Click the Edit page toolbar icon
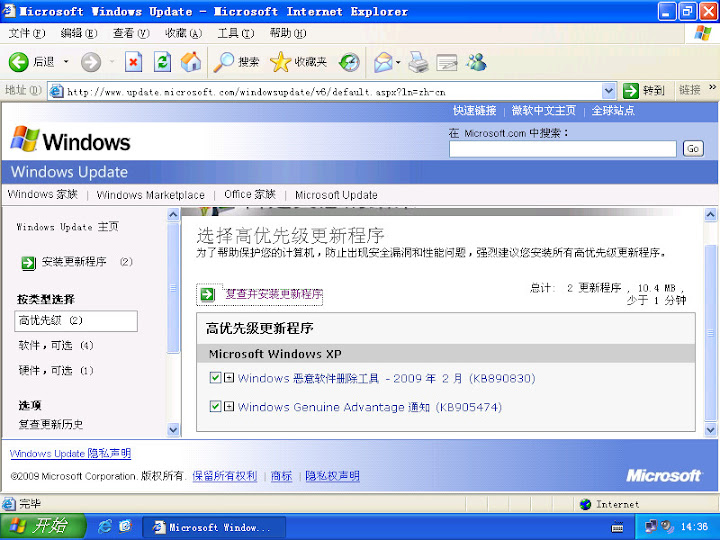The image size is (720, 540). coord(447,62)
